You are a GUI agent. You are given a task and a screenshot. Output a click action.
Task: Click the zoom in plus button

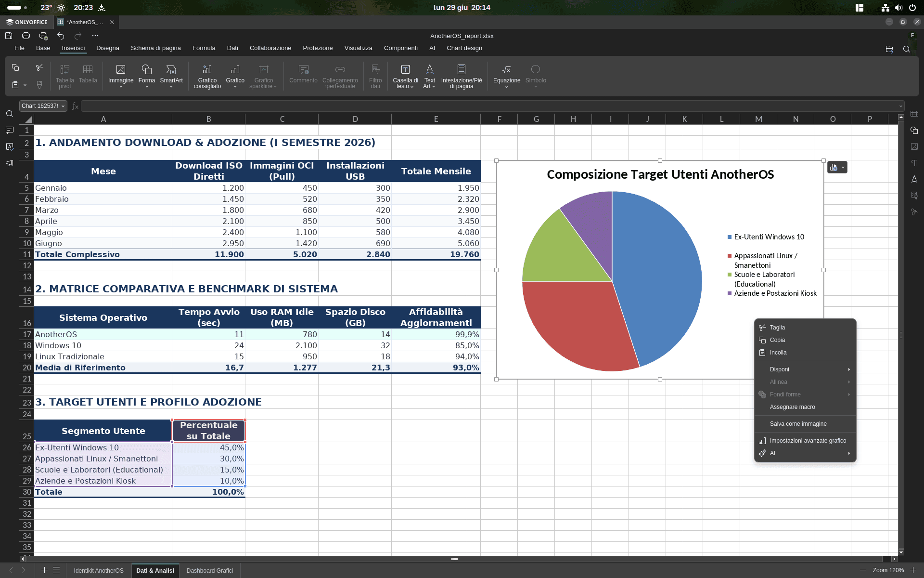tap(913, 570)
